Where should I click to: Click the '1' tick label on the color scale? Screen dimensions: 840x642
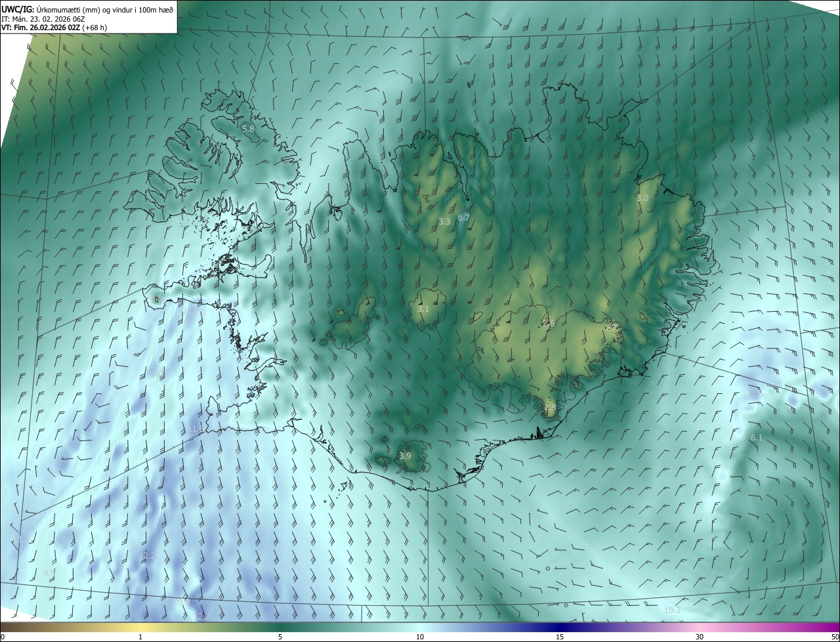[140, 637]
